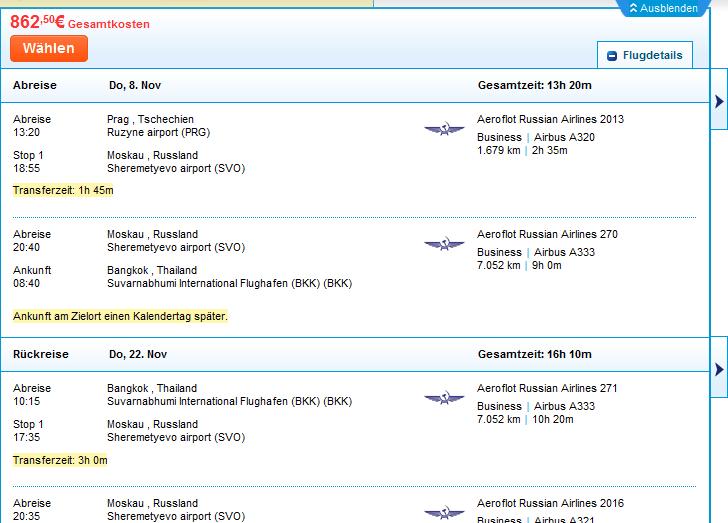Expand the arrow beside Rückreise Gesamtzeit 16h 10m
The width and height of the screenshot is (728, 523).
coord(719,369)
